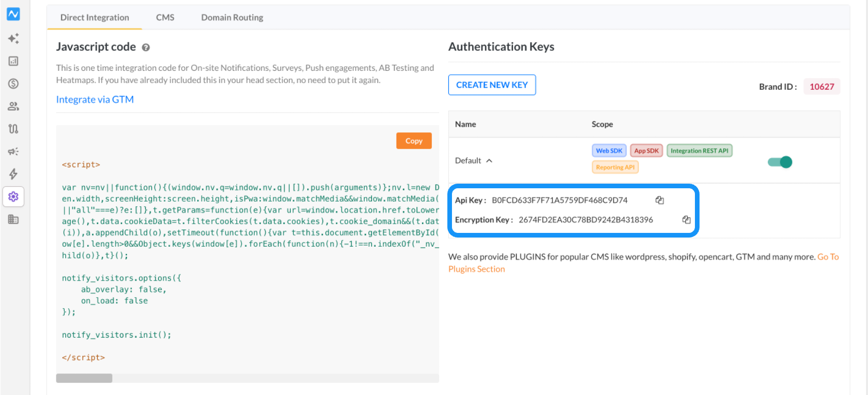Image resolution: width=868 pixels, height=395 pixels.
Task: Open the dollar revenue sidebar icon
Action: [x=13, y=84]
